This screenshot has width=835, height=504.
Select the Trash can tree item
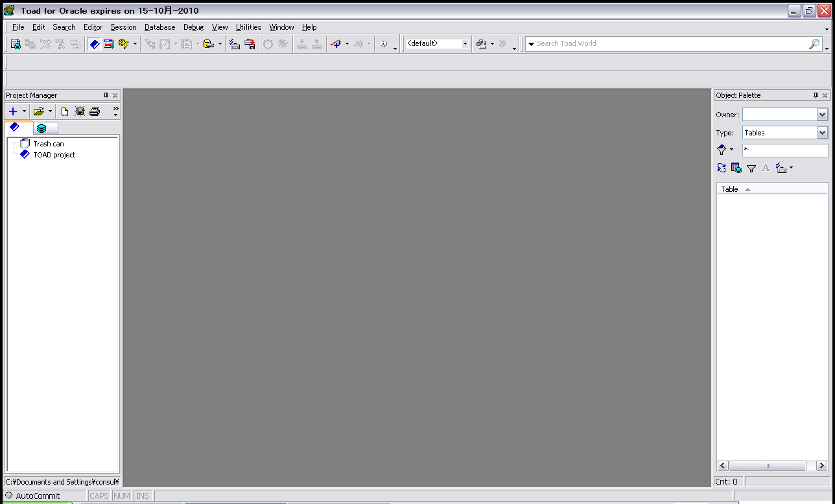pos(49,144)
